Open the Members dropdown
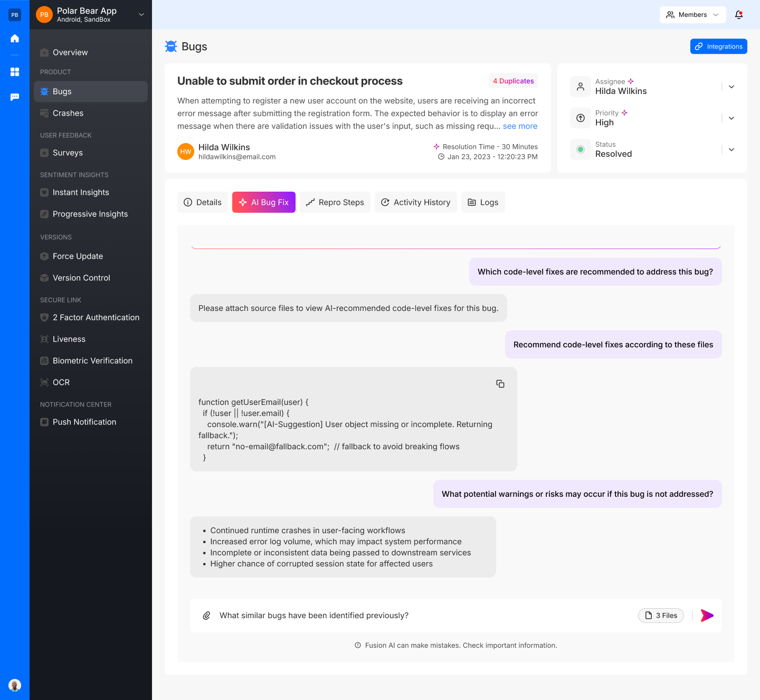The height and width of the screenshot is (700, 760). coord(692,15)
